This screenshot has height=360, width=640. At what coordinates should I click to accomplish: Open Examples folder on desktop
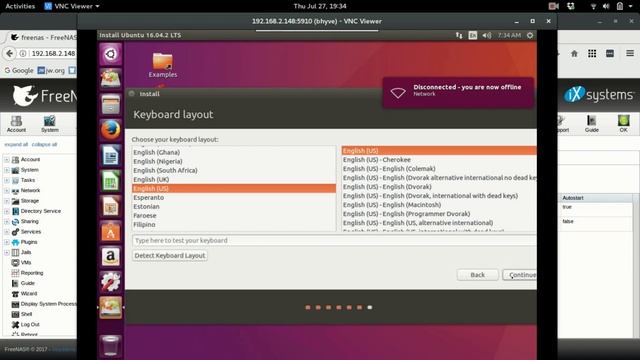[x=162, y=65]
